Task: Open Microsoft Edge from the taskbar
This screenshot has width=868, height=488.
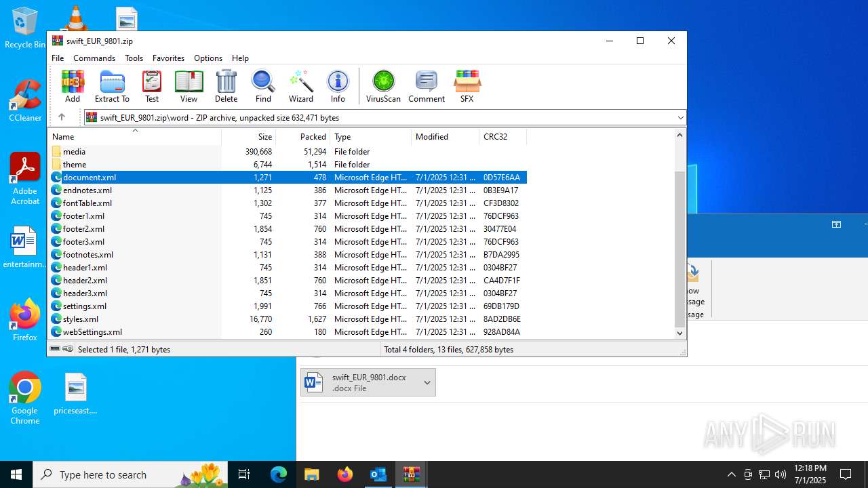Action: tap(279, 474)
